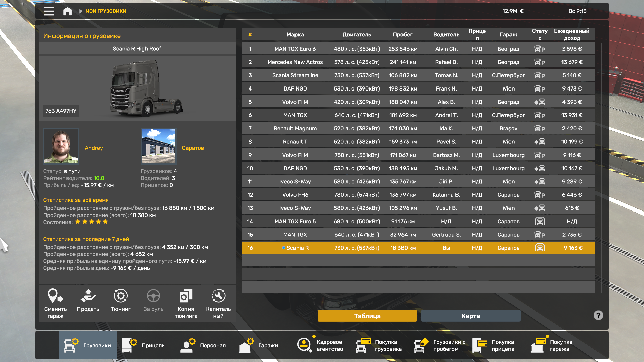Click status icon in Scania Streamline row
This screenshot has height=362, width=644.
[x=540, y=75]
